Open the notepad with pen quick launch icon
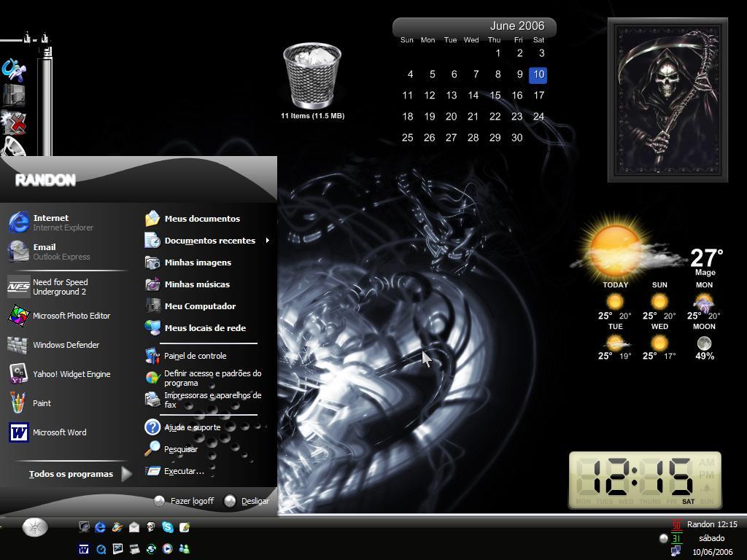Viewport: 747px width, 560px height. click(x=185, y=527)
